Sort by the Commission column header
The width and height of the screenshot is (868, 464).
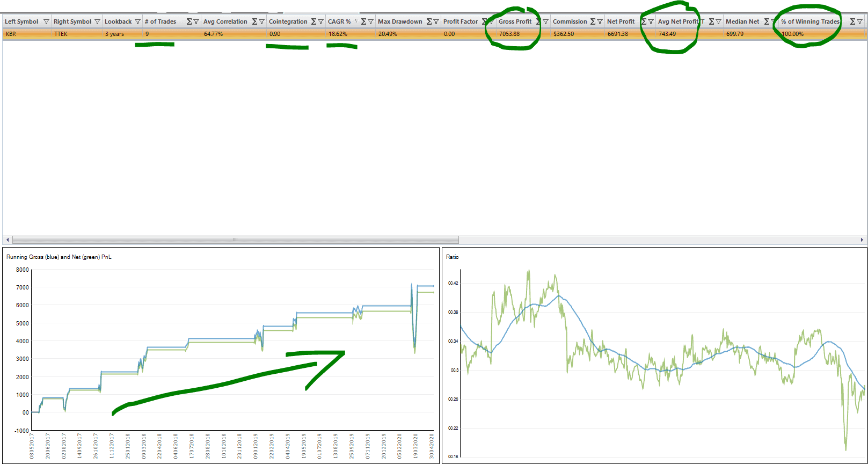(570, 21)
